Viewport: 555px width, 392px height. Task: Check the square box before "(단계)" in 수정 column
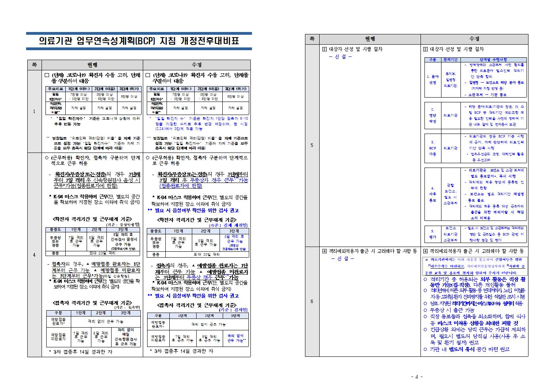point(148,75)
